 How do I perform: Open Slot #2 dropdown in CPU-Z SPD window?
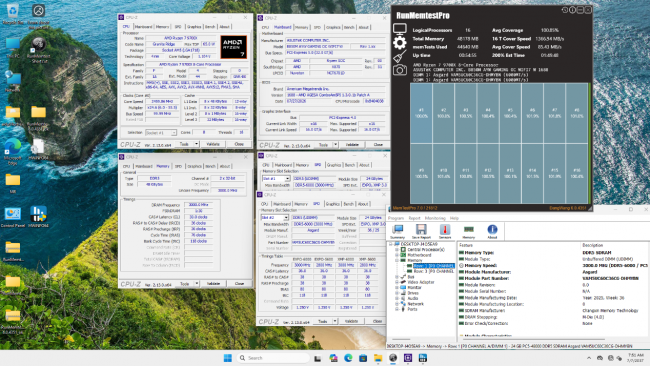point(286,217)
